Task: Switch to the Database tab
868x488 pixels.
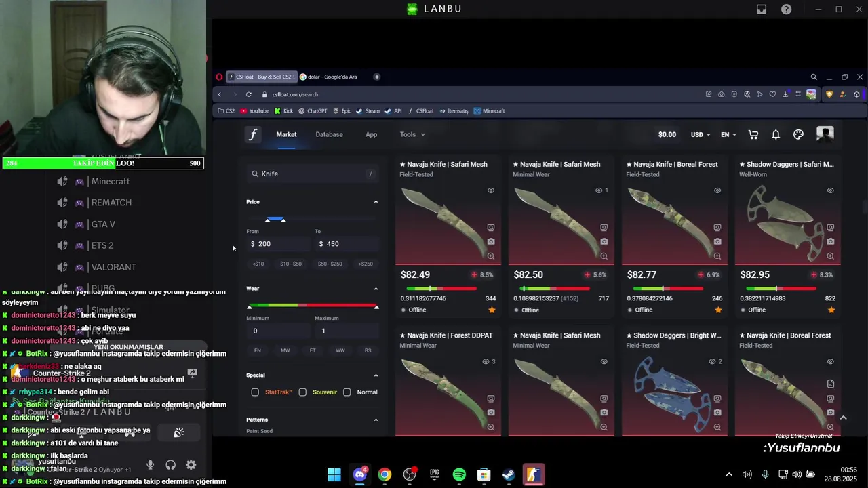Action: coord(329,134)
